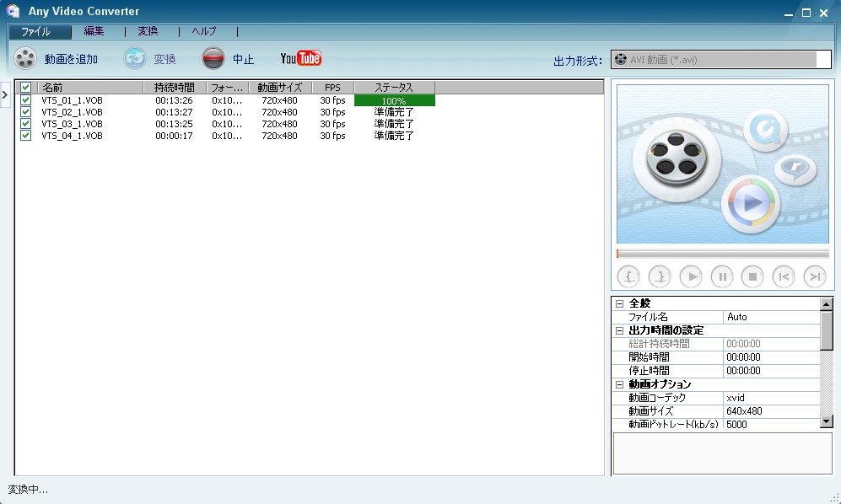Open the 編集 menu
841x504 pixels.
point(94,31)
